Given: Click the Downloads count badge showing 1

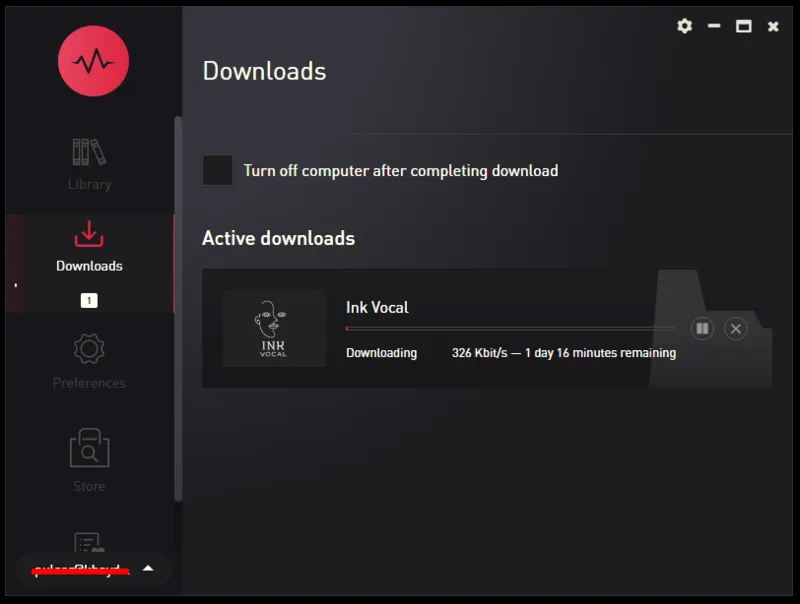Looking at the screenshot, I should pyautogui.click(x=89, y=300).
